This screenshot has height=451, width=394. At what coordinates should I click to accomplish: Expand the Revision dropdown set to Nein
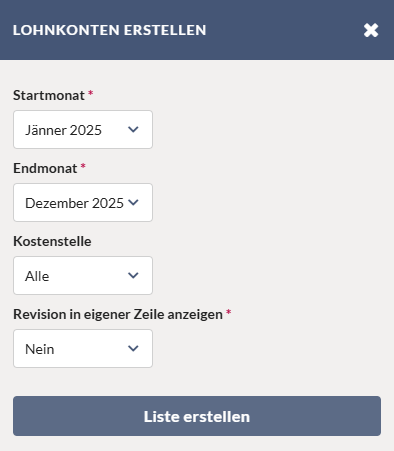83,348
